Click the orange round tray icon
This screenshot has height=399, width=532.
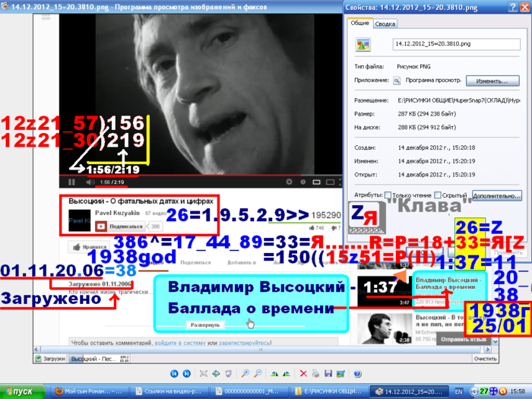click(502, 391)
